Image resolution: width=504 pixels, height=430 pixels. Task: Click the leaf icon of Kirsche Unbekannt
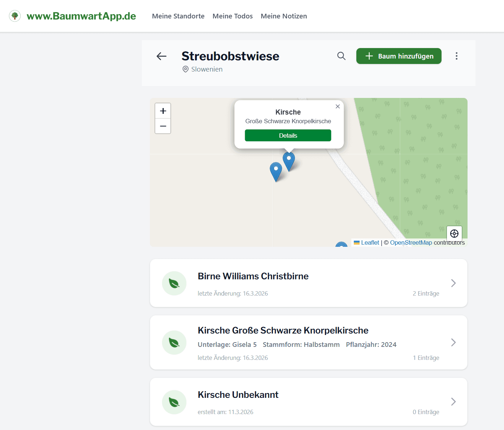pos(174,402)
